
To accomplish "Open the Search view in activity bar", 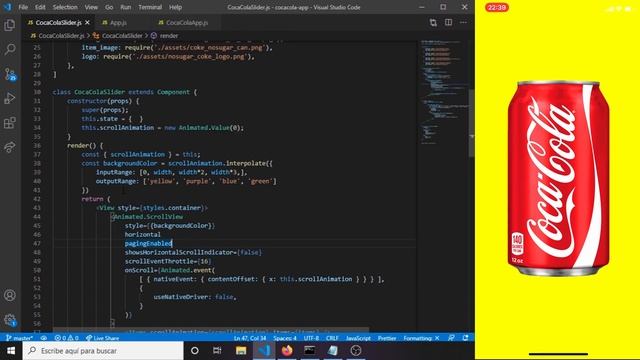I will tap(10, 49).
